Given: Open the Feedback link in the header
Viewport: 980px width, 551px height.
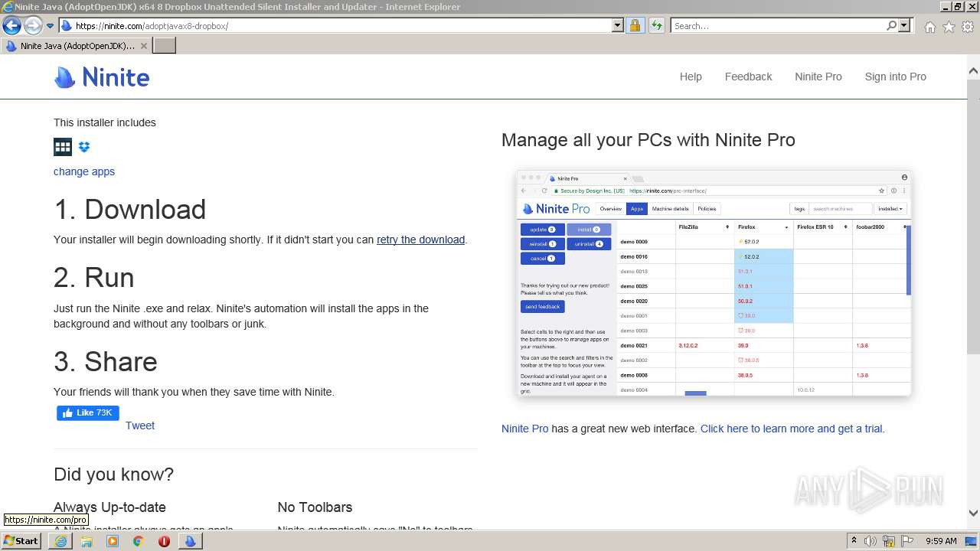Looking at the screenshot, I should tap(748, 77).
